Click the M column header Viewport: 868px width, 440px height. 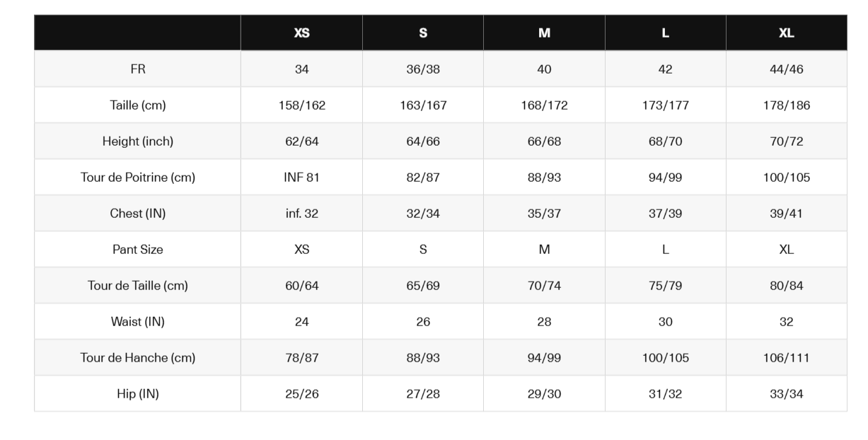click(x=544, y=33)
